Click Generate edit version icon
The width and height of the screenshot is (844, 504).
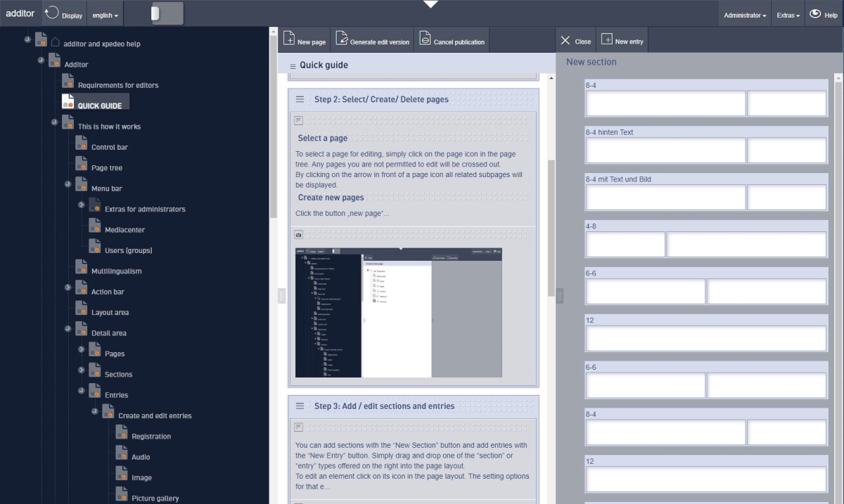[342, 39]
